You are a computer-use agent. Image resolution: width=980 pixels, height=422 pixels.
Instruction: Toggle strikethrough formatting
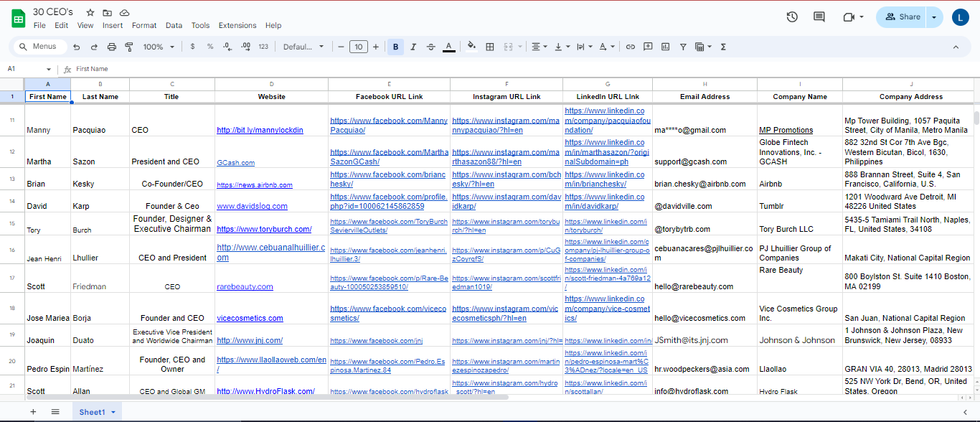click(x=430, y=47)
